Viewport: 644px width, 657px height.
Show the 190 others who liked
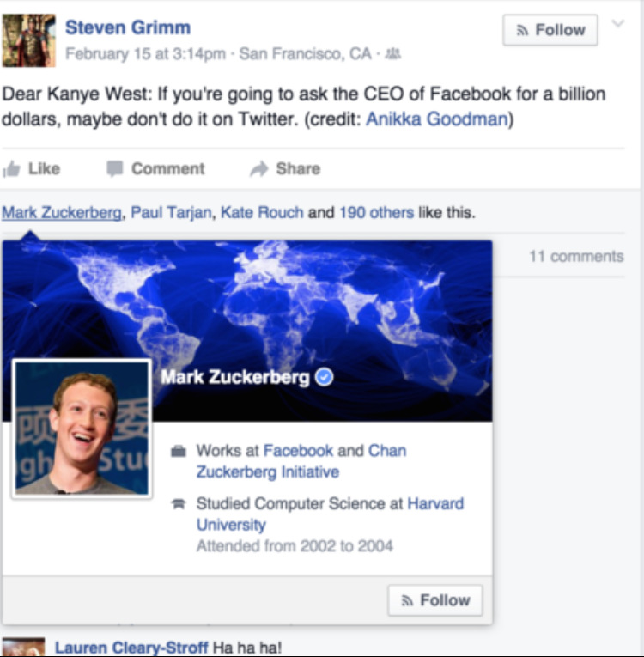click(x=376, y=212)
